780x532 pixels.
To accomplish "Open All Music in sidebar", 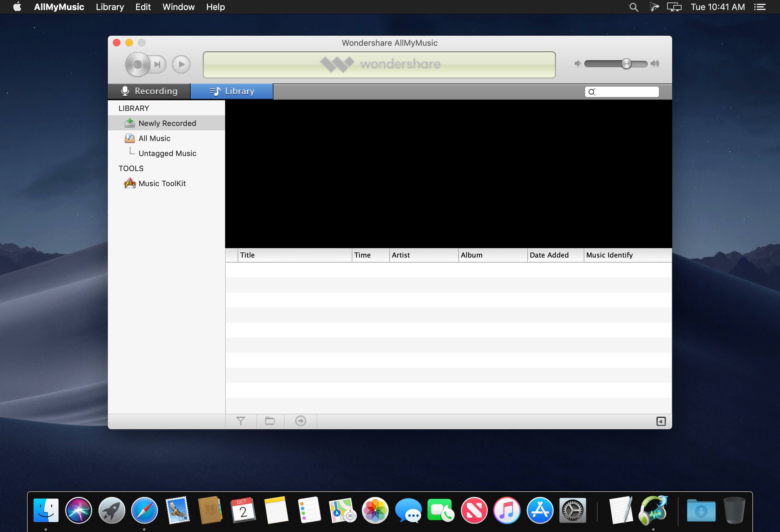I will [x=154, y=138].
